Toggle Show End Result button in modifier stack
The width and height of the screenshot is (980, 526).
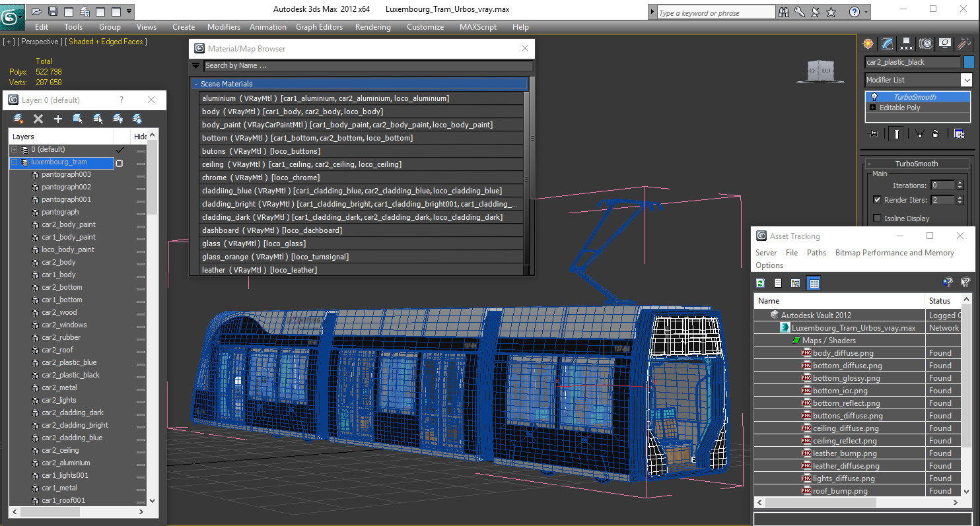(897, 134)
